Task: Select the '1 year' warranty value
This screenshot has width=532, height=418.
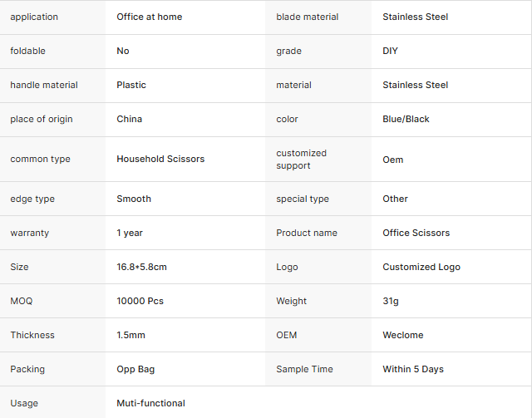Action: [x=130, y=233]
